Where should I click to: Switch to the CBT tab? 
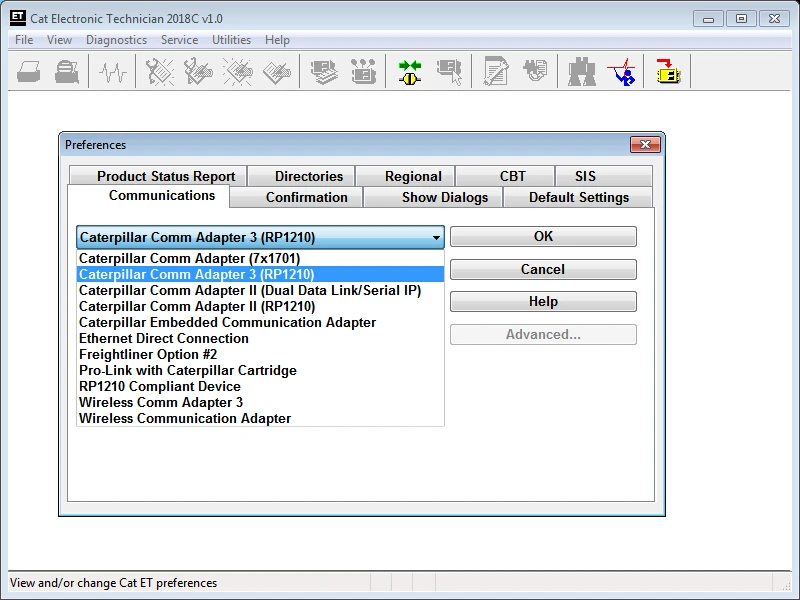(505, 176)
